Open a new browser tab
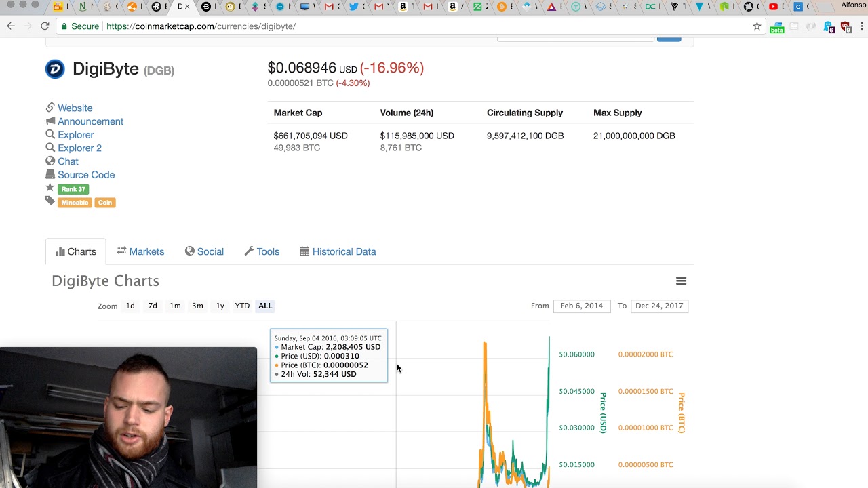 (824, 7)
